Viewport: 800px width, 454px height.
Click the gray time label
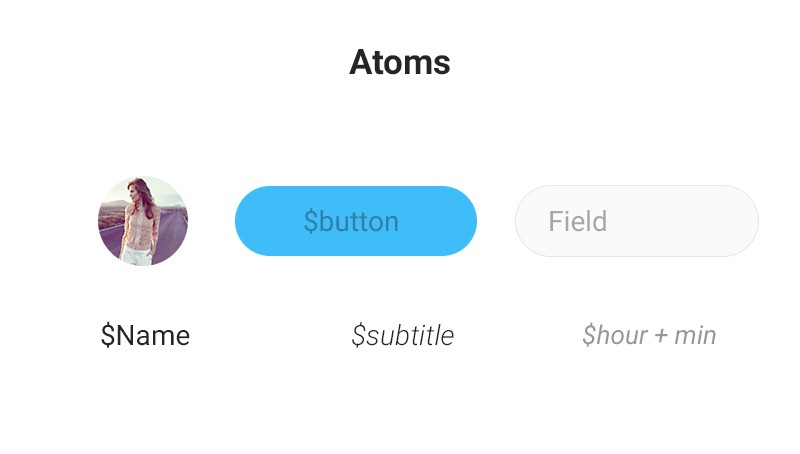pos(649,336)
